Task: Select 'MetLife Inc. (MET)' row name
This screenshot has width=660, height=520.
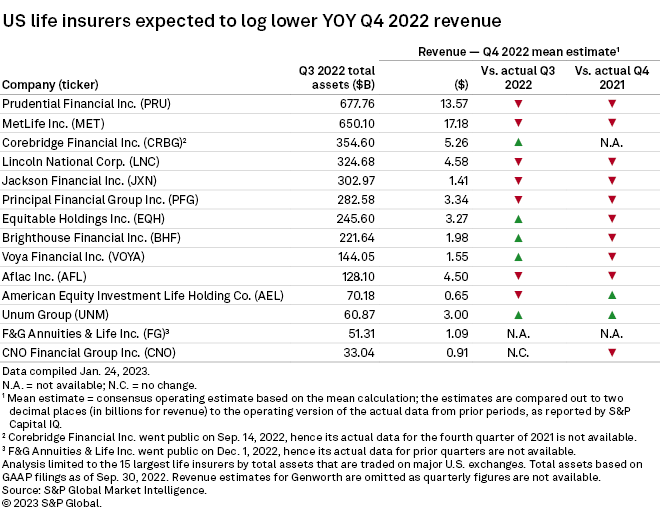Action: 53,123
